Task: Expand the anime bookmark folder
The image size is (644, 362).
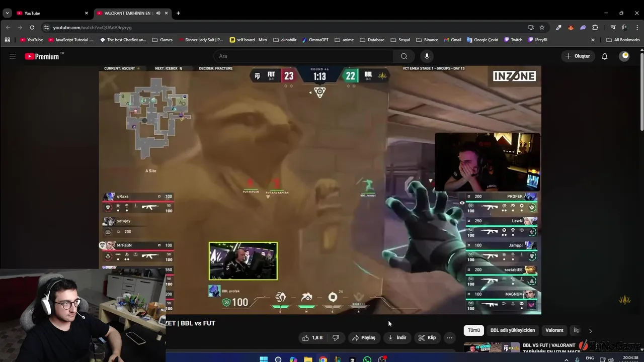Action: 344,40
